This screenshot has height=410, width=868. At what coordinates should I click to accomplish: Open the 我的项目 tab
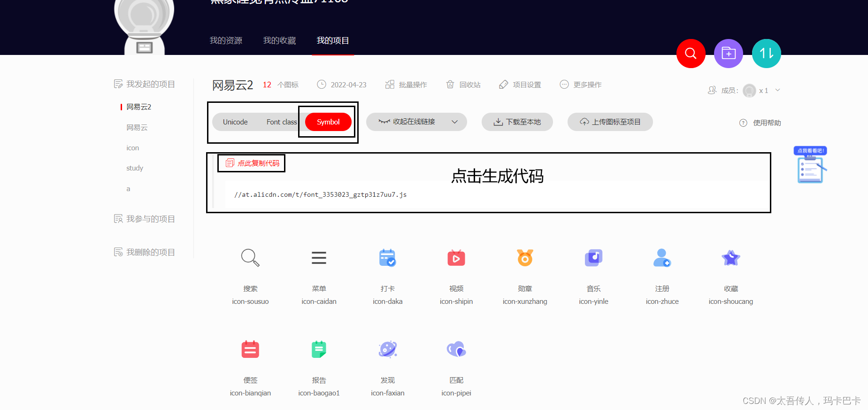pyautogui.click(x=333, y=40)
